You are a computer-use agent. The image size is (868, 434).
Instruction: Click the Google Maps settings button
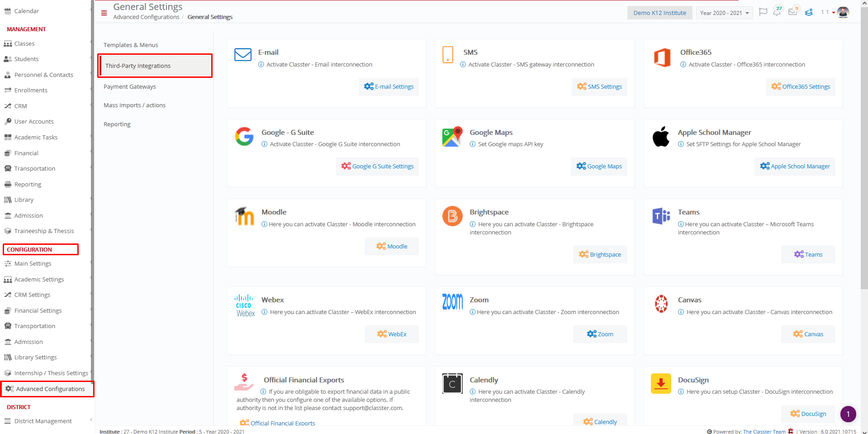coord(599,166)
